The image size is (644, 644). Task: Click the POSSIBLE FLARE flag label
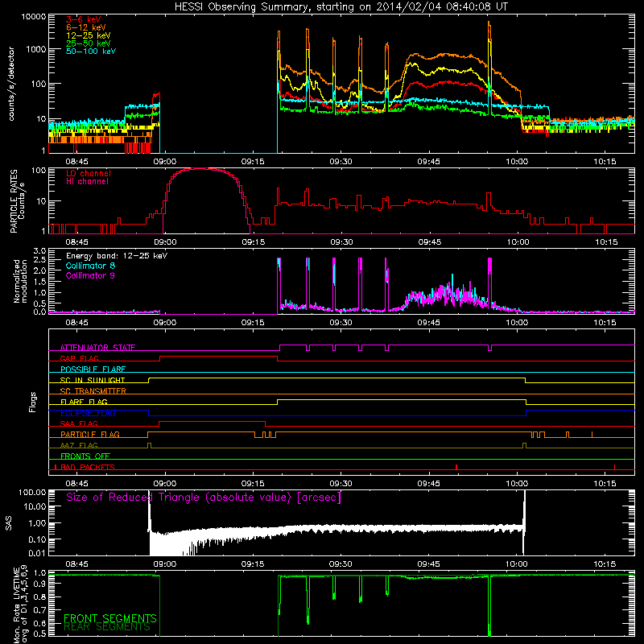[93, 369]
